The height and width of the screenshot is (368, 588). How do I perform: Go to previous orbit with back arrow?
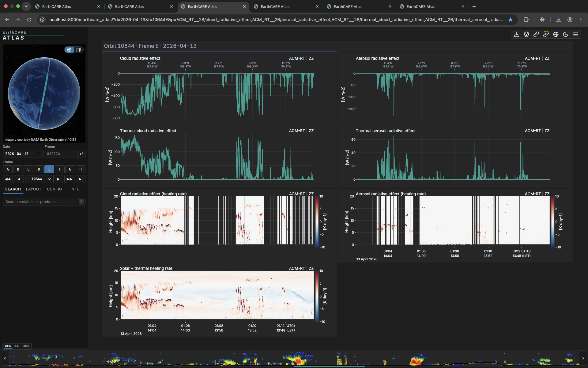(19, 179)
